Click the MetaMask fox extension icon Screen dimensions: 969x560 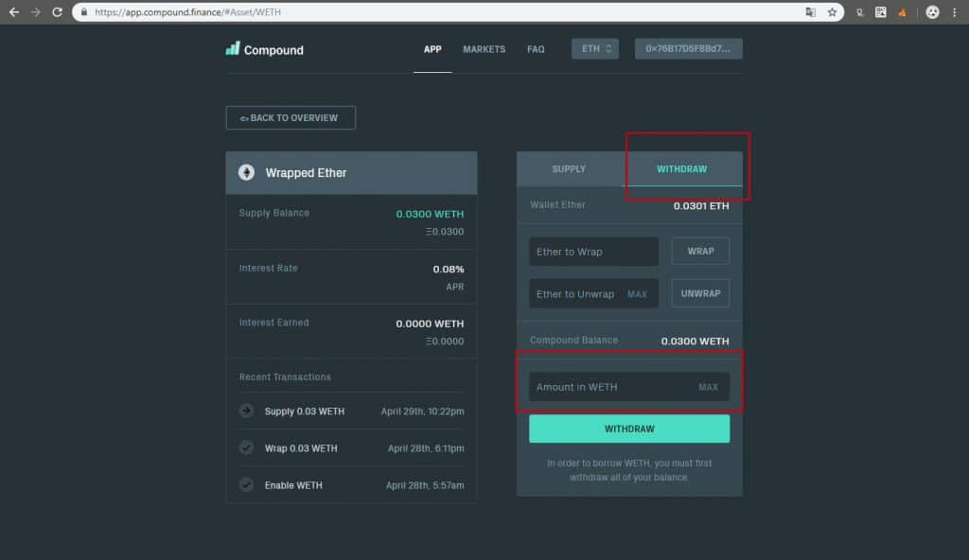[x=902, y=12]
